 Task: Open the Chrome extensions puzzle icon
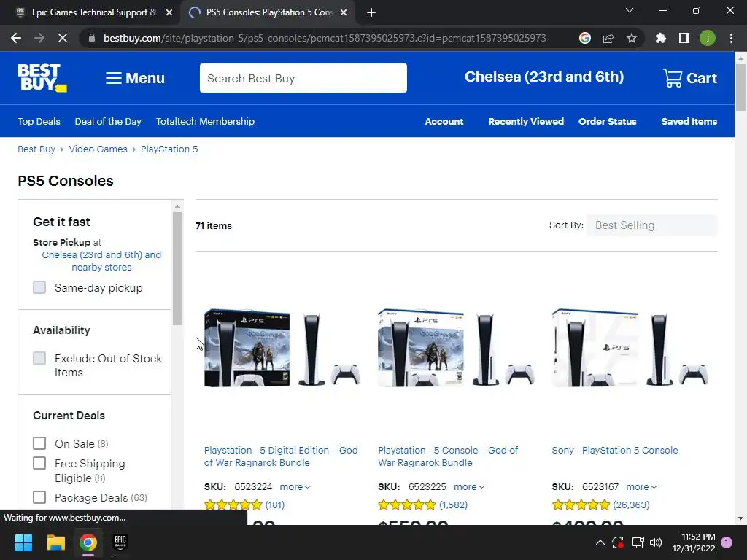661,38
